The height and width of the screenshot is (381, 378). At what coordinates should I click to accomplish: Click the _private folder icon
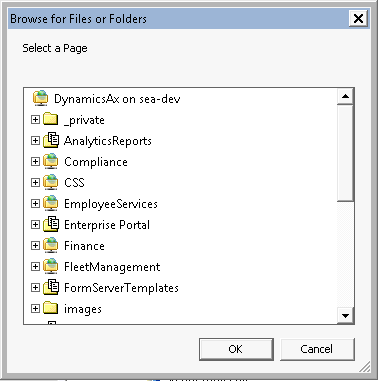click(51, 119)
